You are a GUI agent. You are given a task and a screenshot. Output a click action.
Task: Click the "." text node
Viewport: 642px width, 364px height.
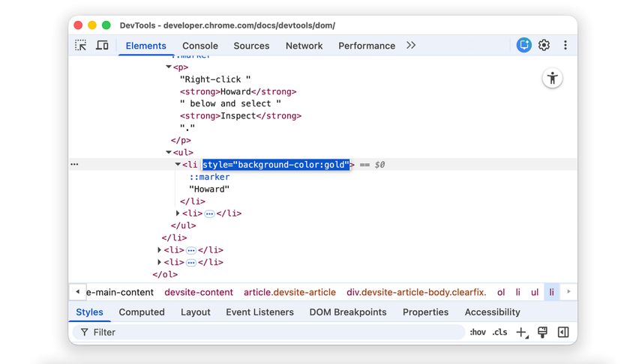pos(187,128)
